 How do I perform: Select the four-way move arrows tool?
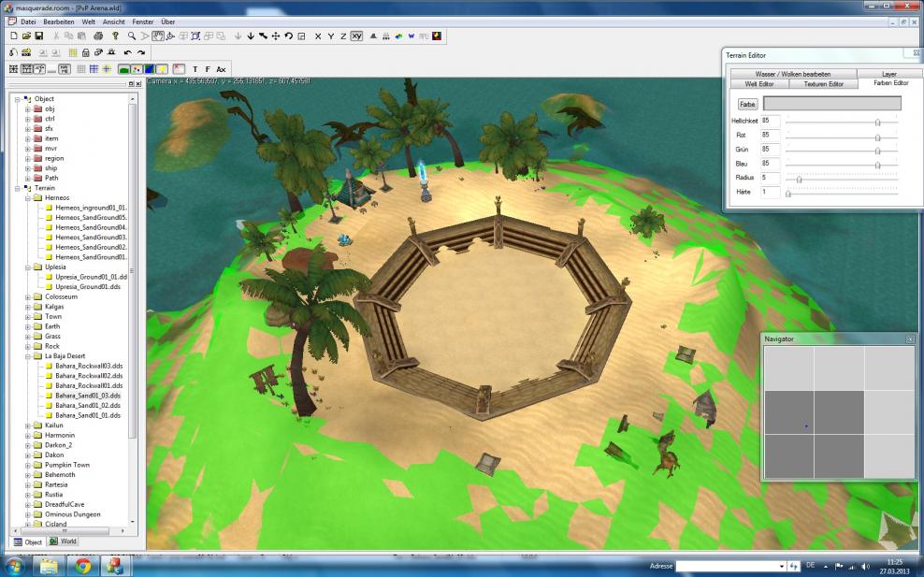click(x=275, y=36)
